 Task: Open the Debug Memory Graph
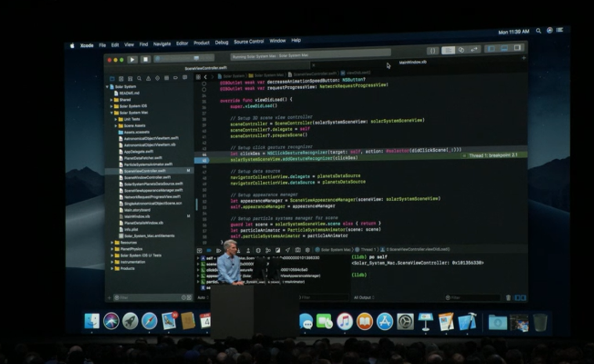[x=268, y=250]
